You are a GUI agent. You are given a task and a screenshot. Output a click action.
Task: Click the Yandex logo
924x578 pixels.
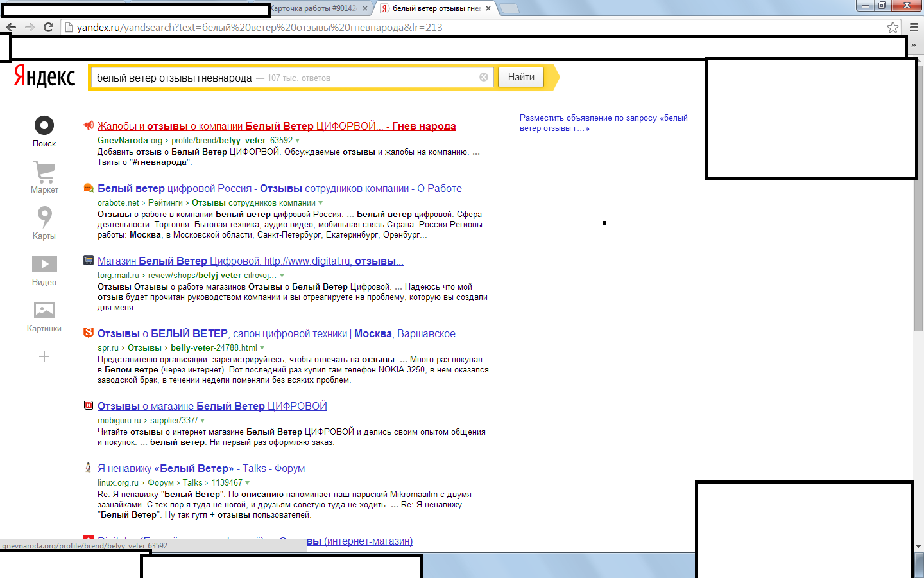point(45,77)
